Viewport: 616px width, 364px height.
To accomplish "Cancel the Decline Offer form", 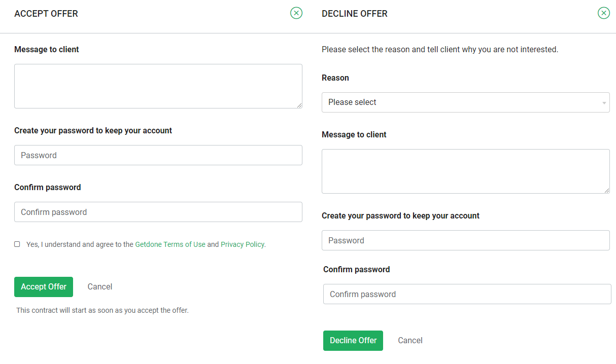I will point(410,341).
